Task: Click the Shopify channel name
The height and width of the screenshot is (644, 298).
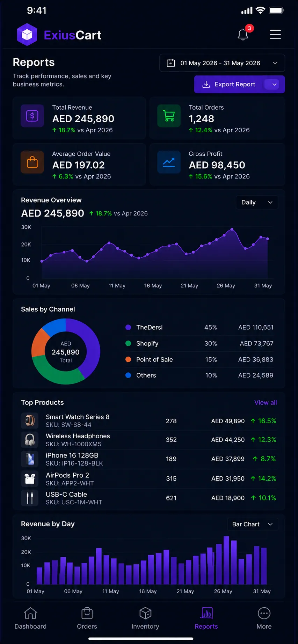Action: (x=147, y=343)
